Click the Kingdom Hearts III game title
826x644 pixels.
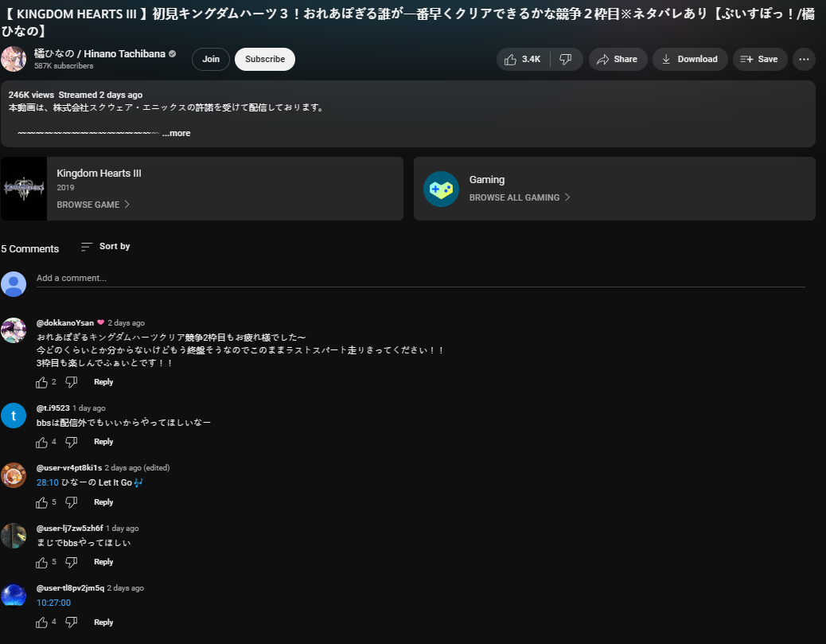99,174
